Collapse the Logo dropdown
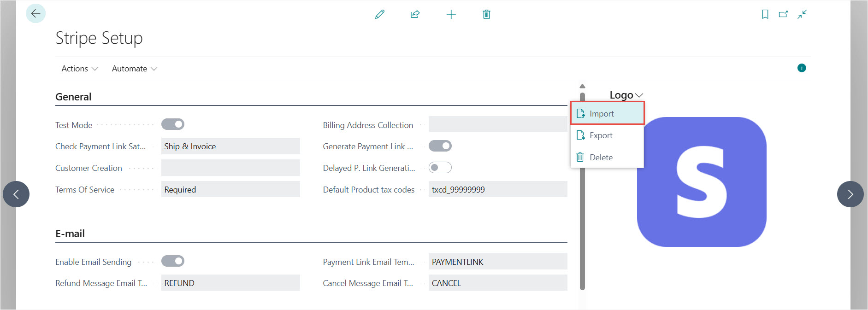This screenshot has width=868, height=310. pos(626,95)
